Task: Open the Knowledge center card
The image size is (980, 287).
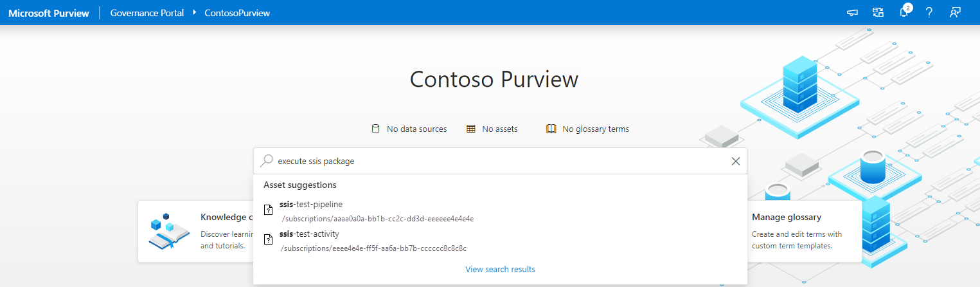Action: [195, 231]
